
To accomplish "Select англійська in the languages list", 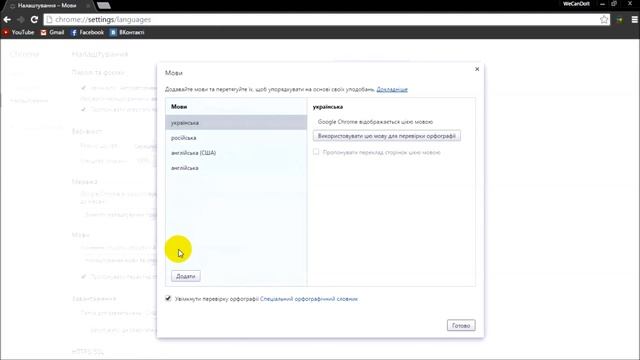I will click(x=236, y=168).
